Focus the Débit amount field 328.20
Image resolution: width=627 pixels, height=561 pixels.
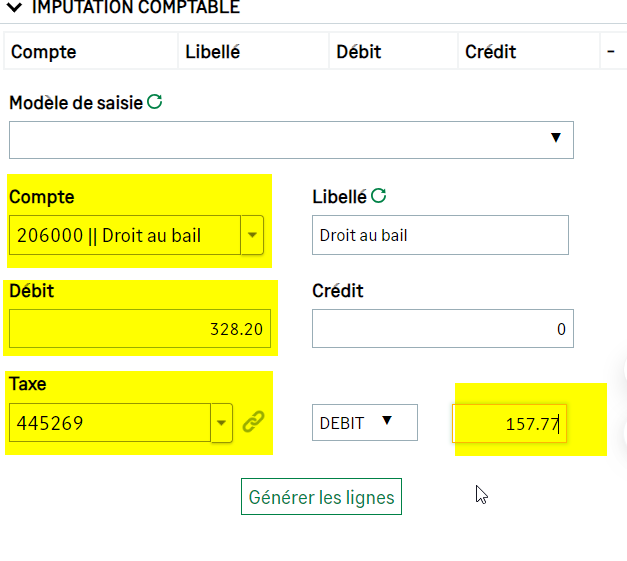pos(140,329)
